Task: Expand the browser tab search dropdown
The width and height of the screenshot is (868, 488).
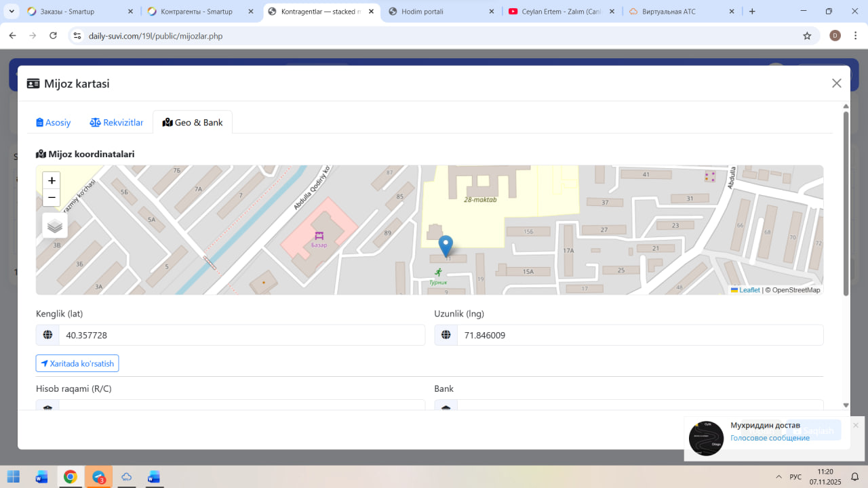Action: pyautogui.click(x=12, y=12)
